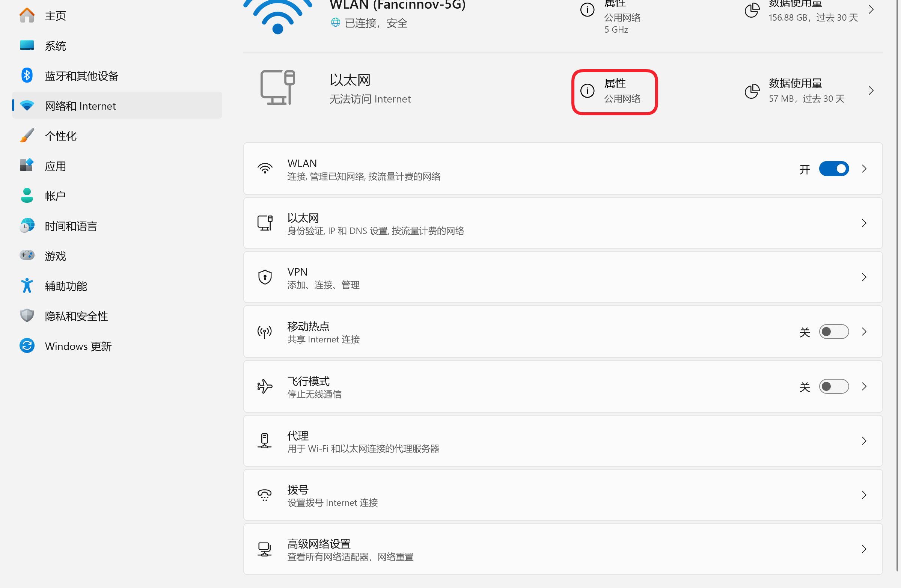This screenshot has height=588, width=901.
Task: Click the Home house icon
Action: [27, 15]
